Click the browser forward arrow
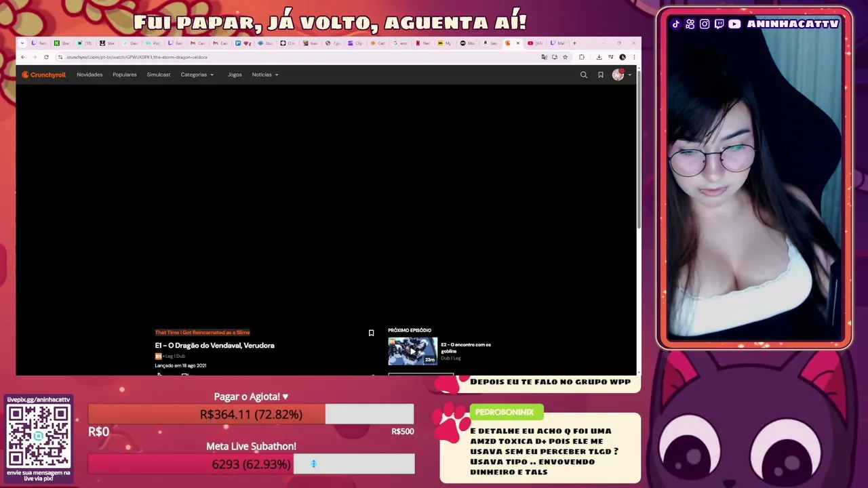This screenshot has height=488, width=868. [x=35, y=57]
